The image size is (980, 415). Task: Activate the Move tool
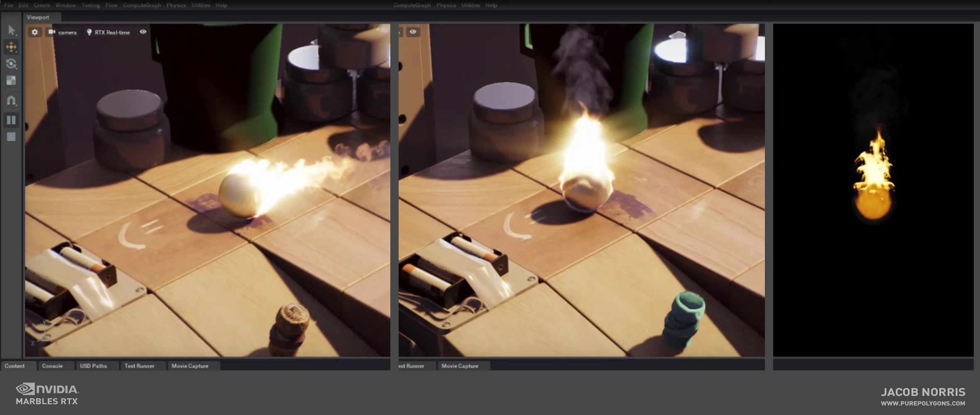pos(12,48)
